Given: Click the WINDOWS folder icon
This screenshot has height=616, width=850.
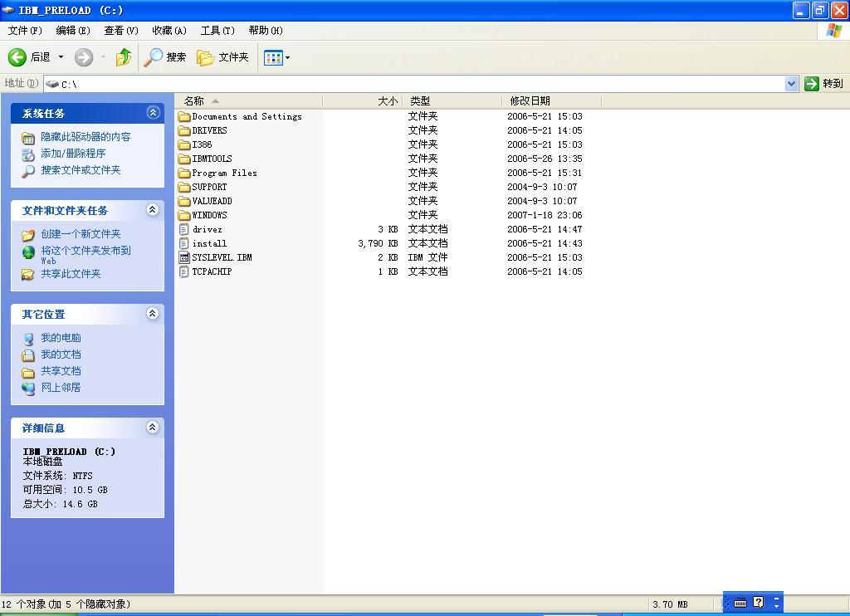Looking at the screenshot, I should pos(184,215).
